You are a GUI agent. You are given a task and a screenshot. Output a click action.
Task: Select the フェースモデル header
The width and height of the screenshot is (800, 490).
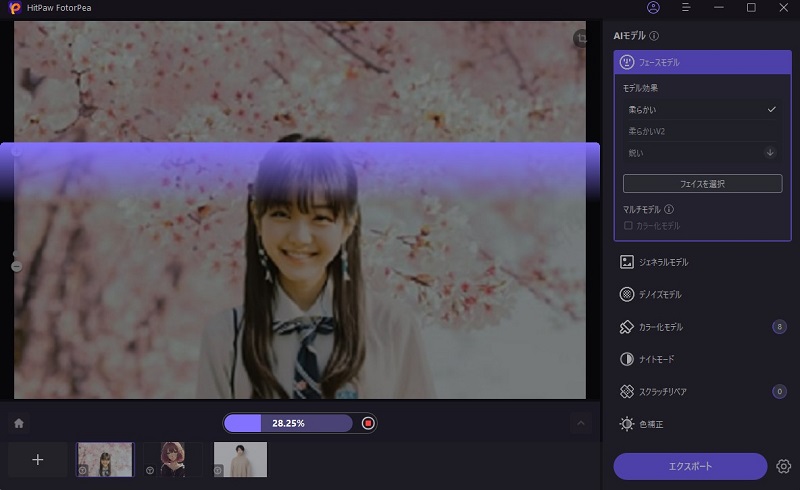tap(703, 62)
